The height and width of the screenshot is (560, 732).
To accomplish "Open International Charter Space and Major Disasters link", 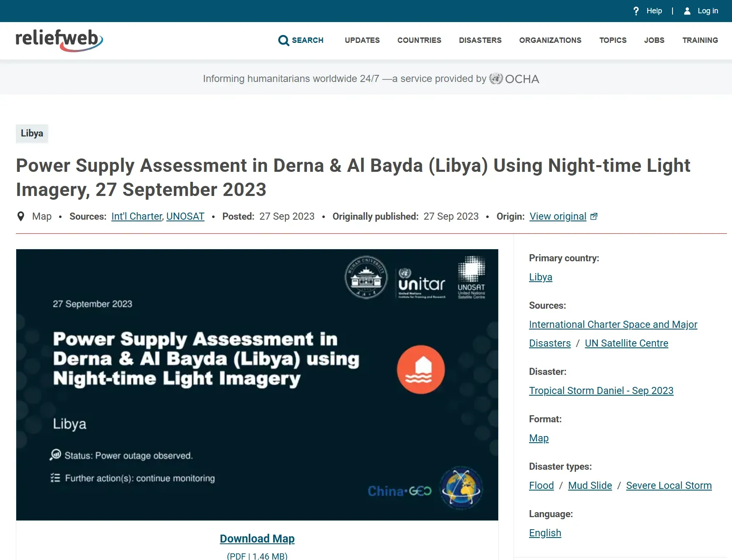I will click(x=613, y=334).
